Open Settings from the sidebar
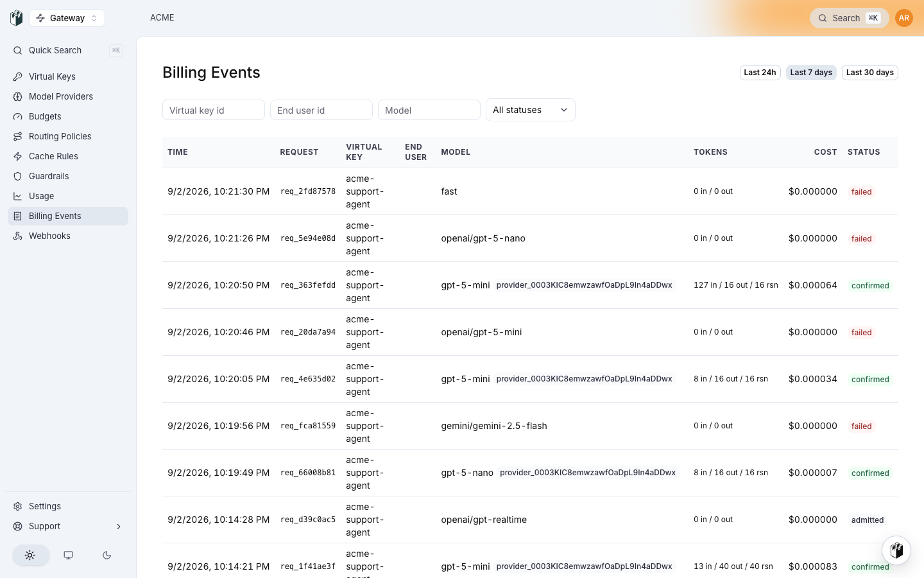The height and width of the screenshot is (578, 924). coord(68,506)
